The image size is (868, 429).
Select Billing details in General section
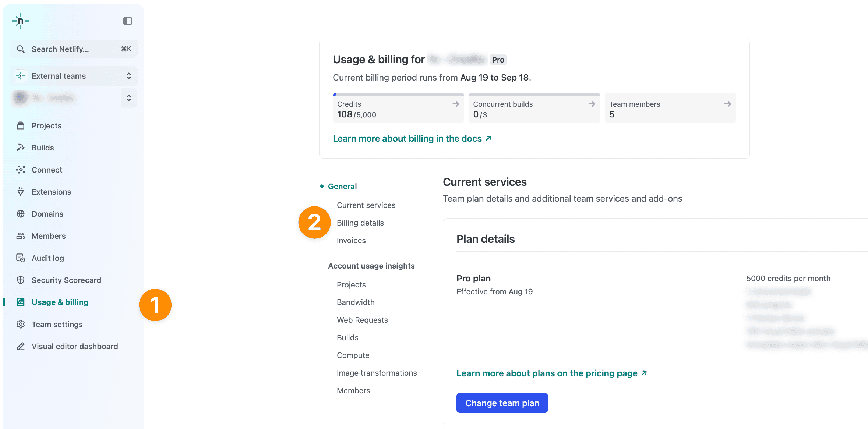[360, 223]
